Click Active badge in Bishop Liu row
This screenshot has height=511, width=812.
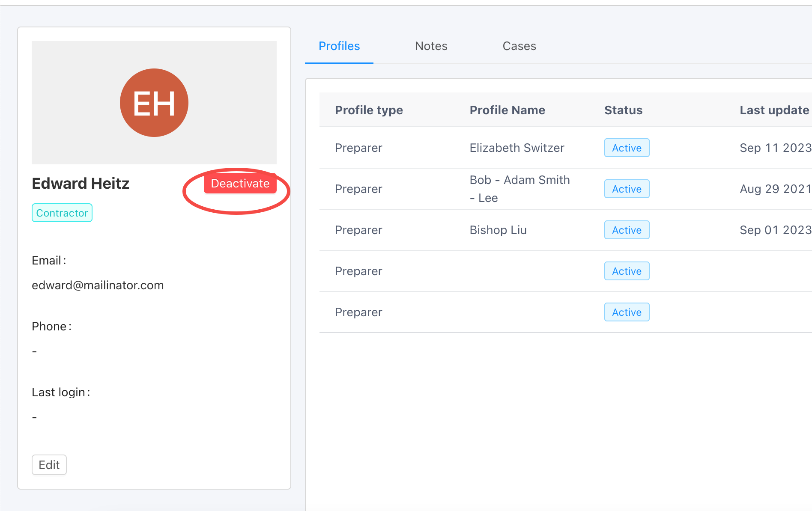pyautogui.click(x=627, y=230)
